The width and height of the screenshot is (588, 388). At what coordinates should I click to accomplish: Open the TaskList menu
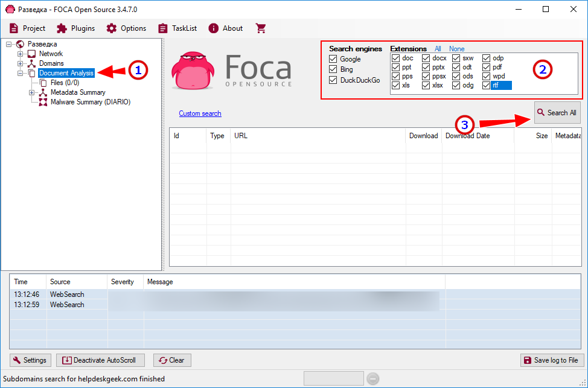177,28
